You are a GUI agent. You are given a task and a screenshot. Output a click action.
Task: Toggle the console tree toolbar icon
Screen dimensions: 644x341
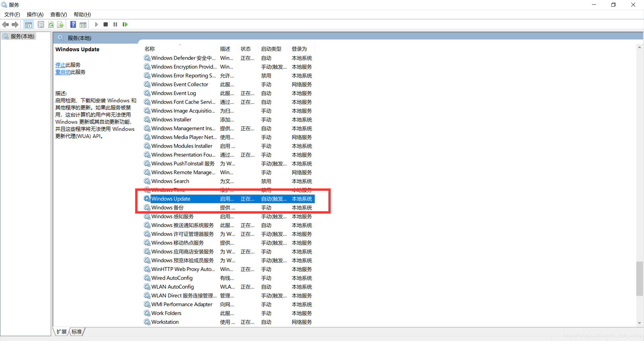29,24
